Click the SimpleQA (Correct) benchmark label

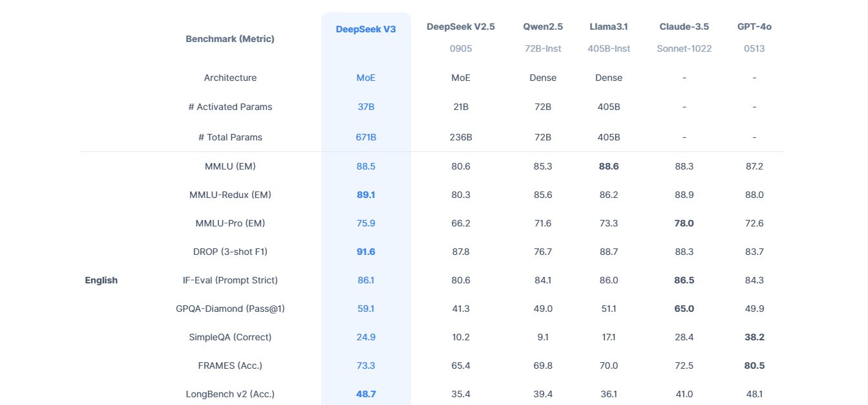[230, 337]
